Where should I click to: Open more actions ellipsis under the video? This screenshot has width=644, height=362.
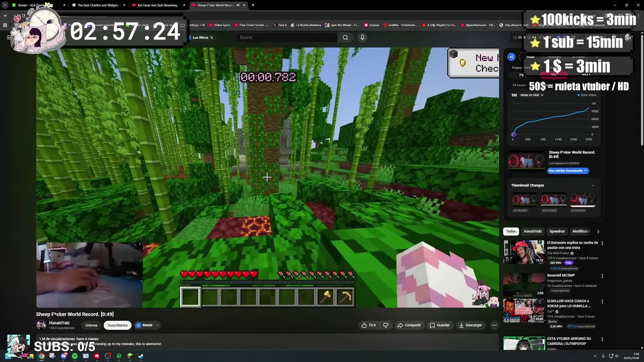coord(494,325)
